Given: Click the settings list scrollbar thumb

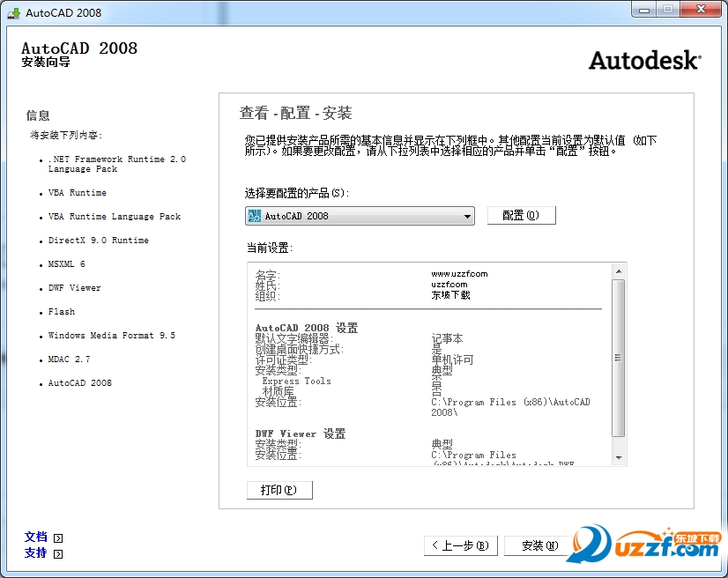Looking at the screenshot, I should [619, 358].
